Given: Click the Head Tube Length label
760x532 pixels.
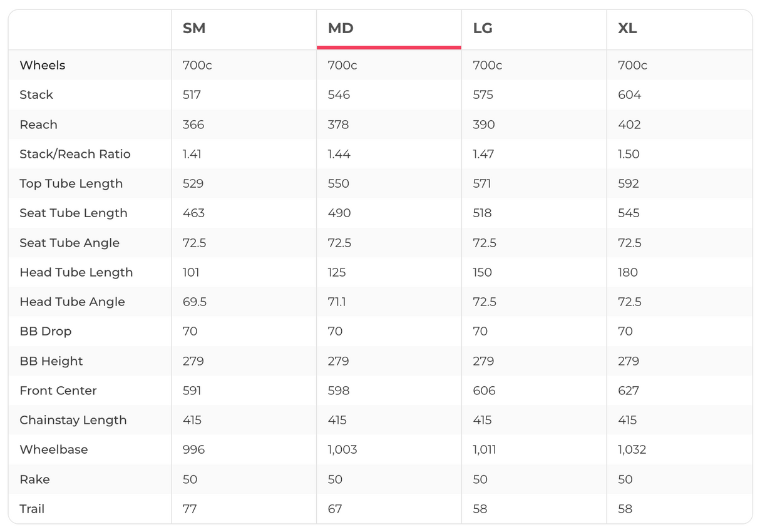Looking at the screenshot, I should pyautogui.click(x=76, y=272).
